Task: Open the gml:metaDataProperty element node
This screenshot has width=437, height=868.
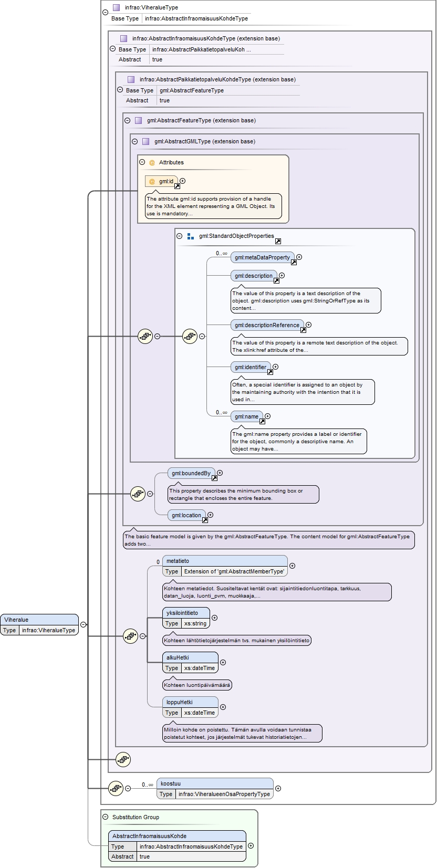Action: tap(262, 257)
